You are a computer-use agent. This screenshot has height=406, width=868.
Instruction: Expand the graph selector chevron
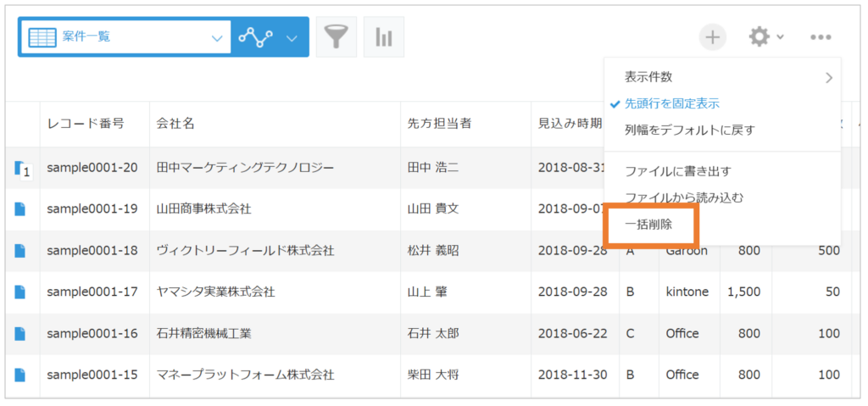click(292, 38)
